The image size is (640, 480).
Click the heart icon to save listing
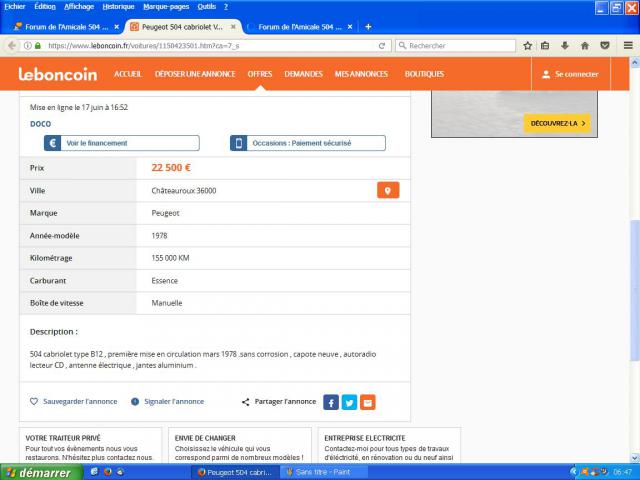(34, 402)
